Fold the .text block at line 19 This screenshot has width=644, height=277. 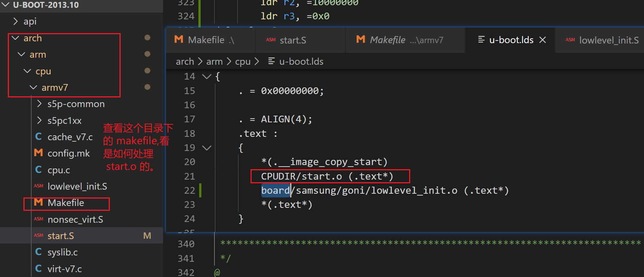pyautogui.click(x=207, y=148)
